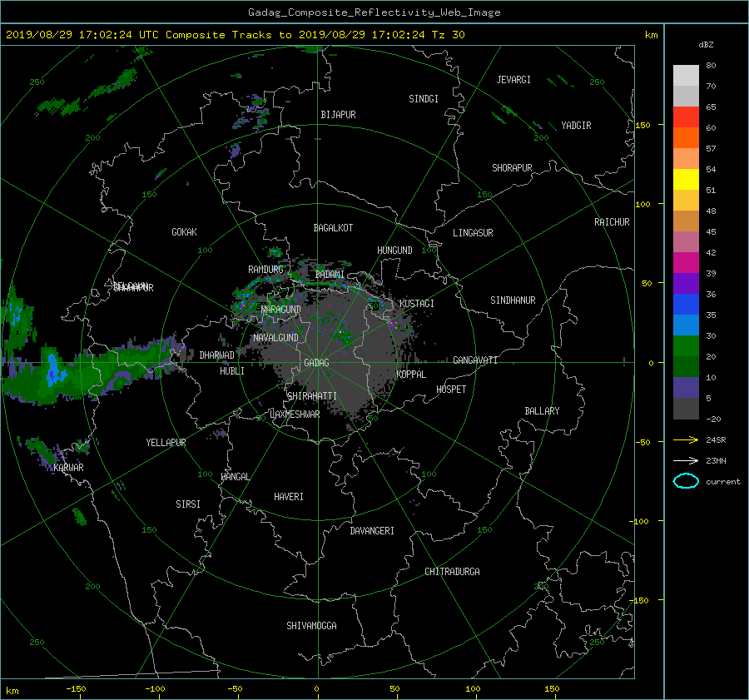
Task: Click the RAICHUR city label
Action: tap(612, 222)
